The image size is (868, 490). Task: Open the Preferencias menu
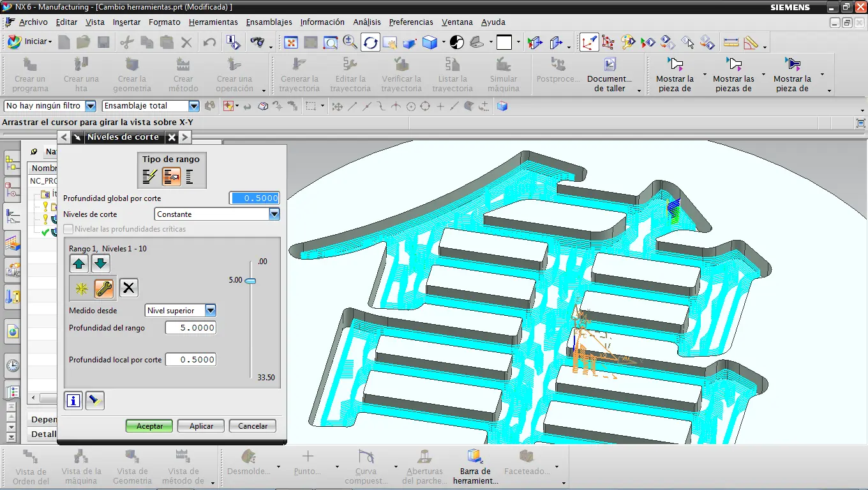pyautogui.click(x=410, y=22)
